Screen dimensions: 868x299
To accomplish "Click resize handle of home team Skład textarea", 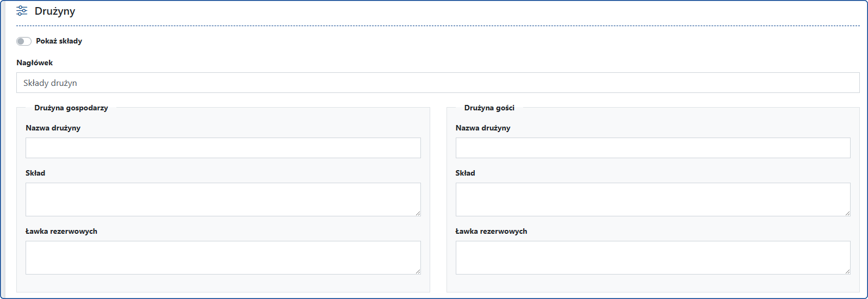I will (x=418, y=213).
